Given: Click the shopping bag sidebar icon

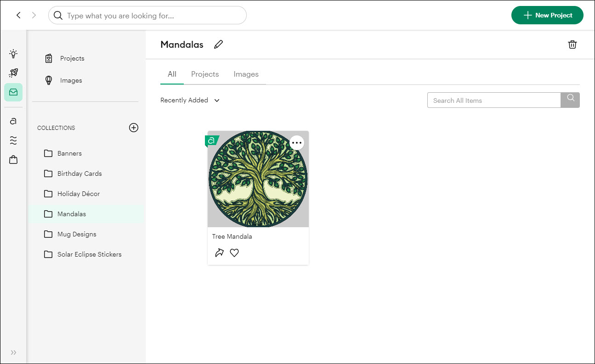Looking at the screenshot, I should pyautogui.click(x=13, y=160).
